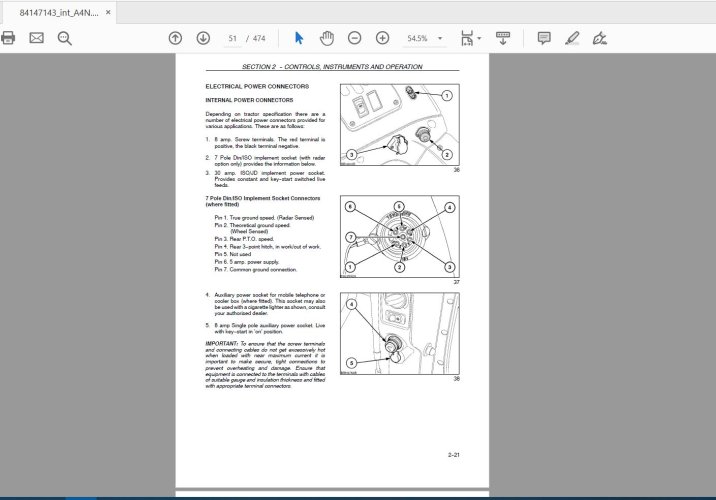The height and width of the screenshot is (500, 716).
Task: Open the sign document pen tool
Action: [600, 38]
